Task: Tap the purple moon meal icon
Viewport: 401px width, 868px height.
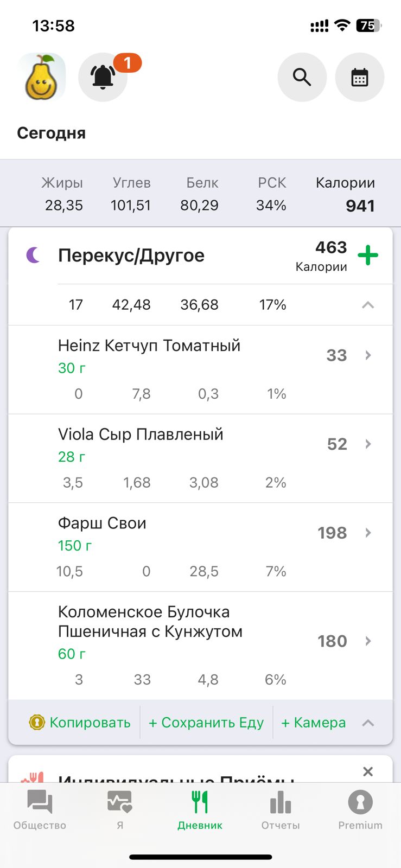Action: (34, 254)
